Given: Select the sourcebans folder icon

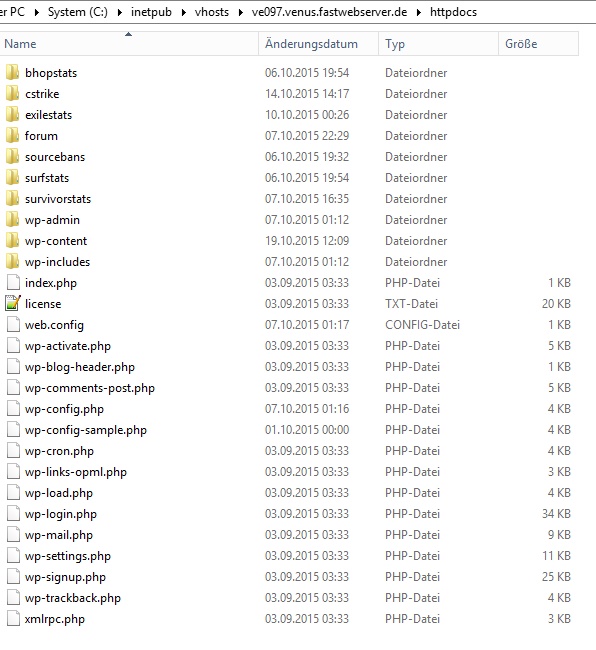Looking at the screenshot, I should 12,157.
